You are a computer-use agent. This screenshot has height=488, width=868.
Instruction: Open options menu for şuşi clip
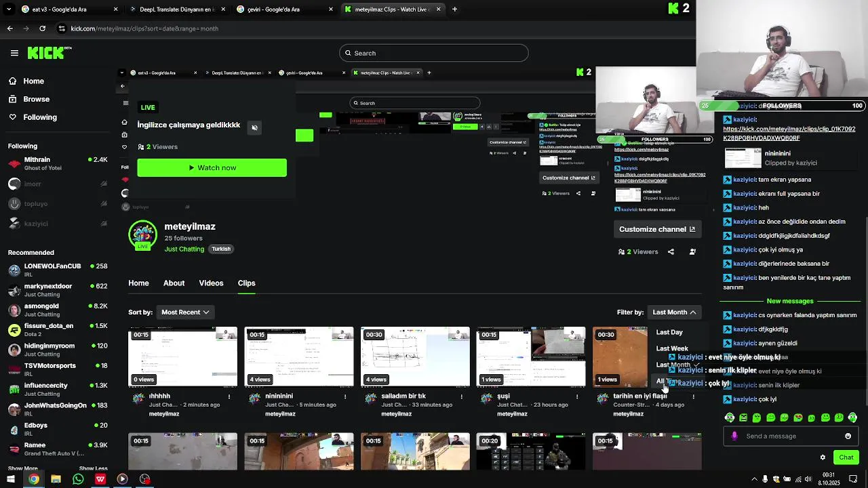point(577,396)
